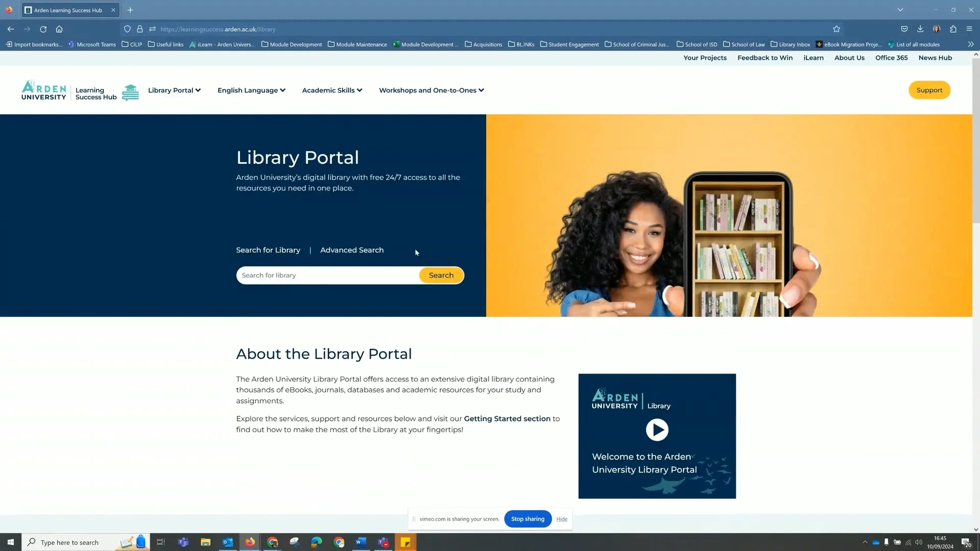
Task: Open Advanced Search link
Action: [352, 250]
